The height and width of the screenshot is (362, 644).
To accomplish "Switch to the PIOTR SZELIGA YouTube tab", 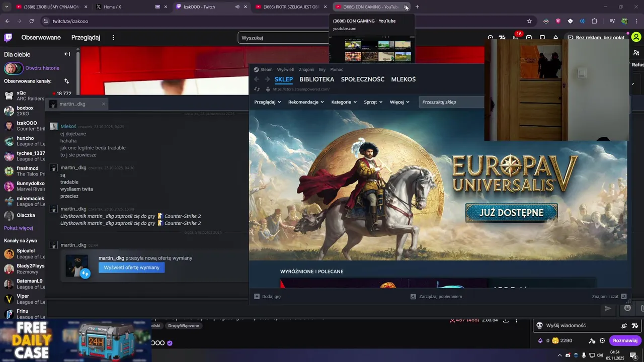I will tap(291, 7).
